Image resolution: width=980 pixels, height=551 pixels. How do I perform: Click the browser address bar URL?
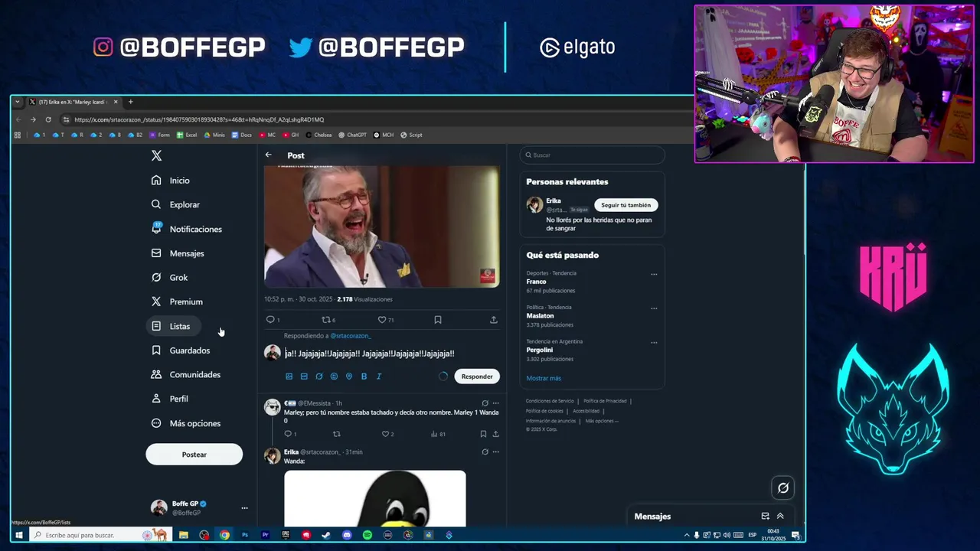[x=199, y=119]
